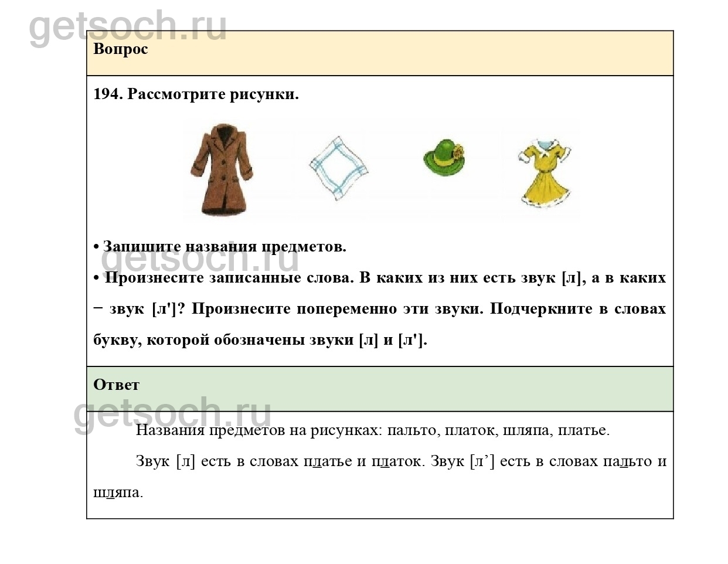Click the brown coat picture
Viewport: 728px width, 564px height.
(222, 169)
